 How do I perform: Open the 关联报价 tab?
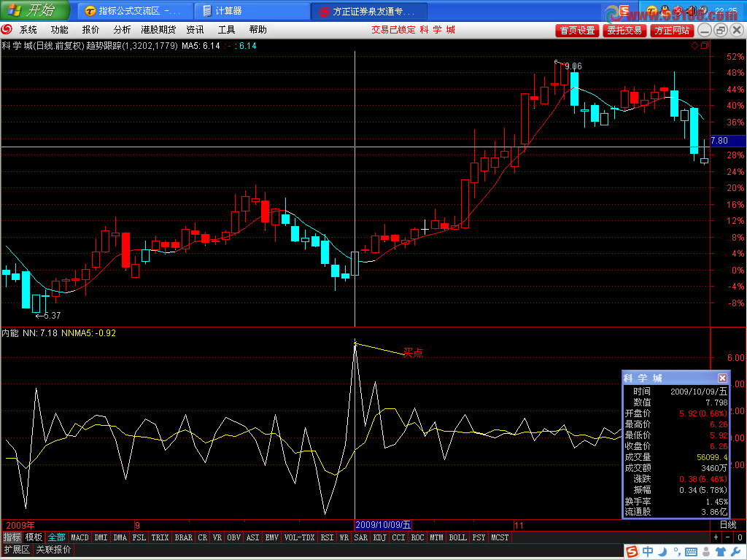(x=53, y=550)
